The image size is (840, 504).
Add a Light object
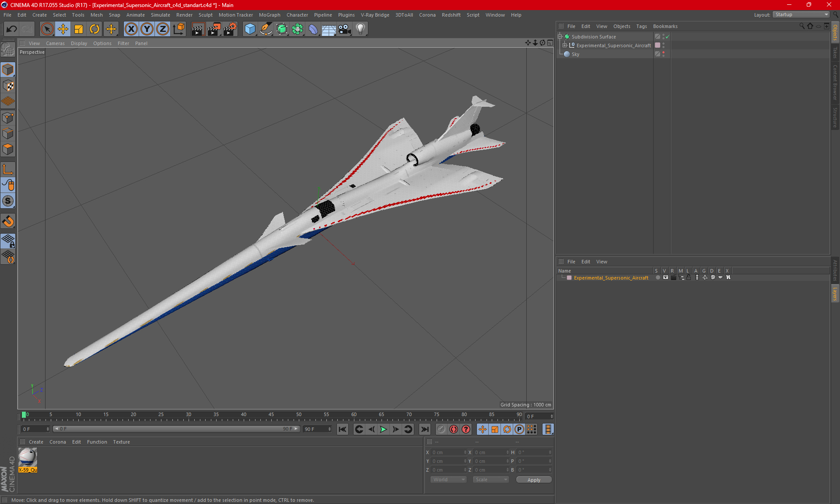coord(360,29)
